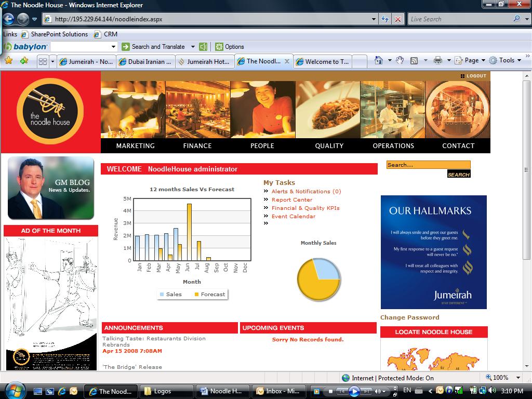Switch to the Jumeirah Hot... tab
Viewport: 532px width, 399px height.
205,61
